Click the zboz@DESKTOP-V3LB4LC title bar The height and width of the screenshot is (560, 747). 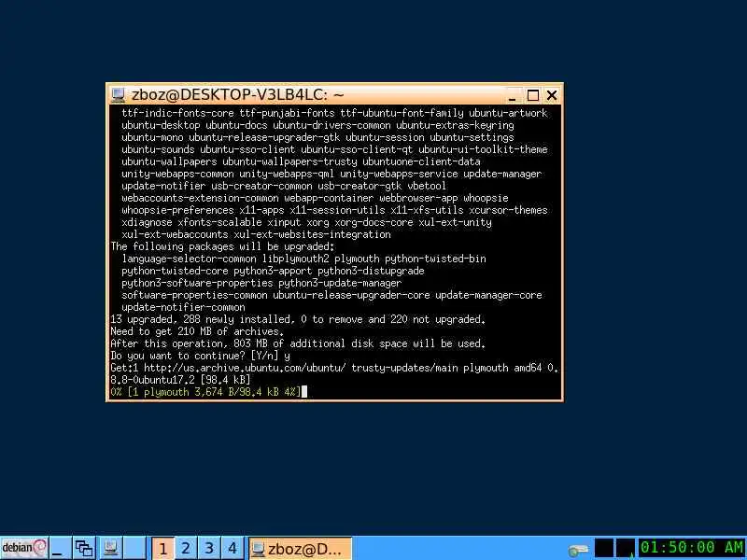pyautogui.click(x=310, y=95)
